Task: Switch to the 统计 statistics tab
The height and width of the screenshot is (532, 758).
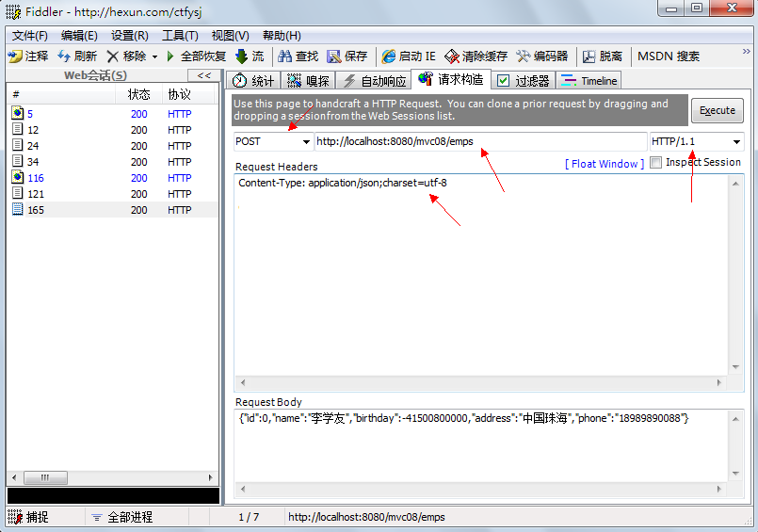Action: click(253, 81)
